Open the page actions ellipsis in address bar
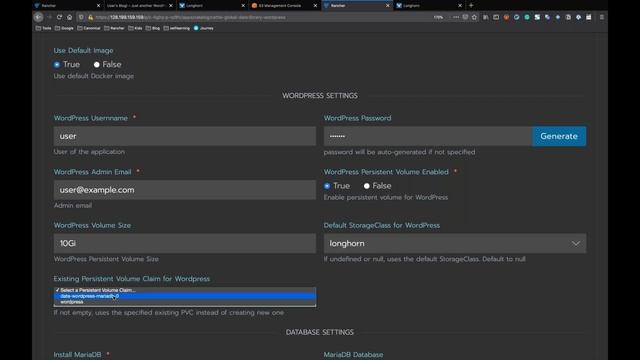640x360 pixels. click(x=456, y=17)
